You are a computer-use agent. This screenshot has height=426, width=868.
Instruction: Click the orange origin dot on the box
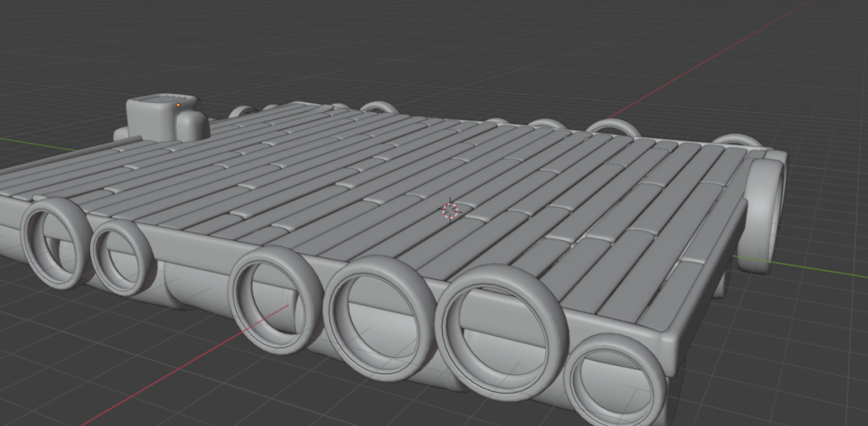pyautogui.click(x=179, y=104)
